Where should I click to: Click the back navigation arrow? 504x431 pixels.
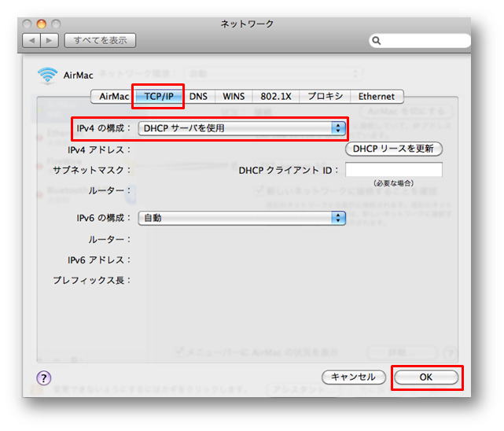point(31,40)
